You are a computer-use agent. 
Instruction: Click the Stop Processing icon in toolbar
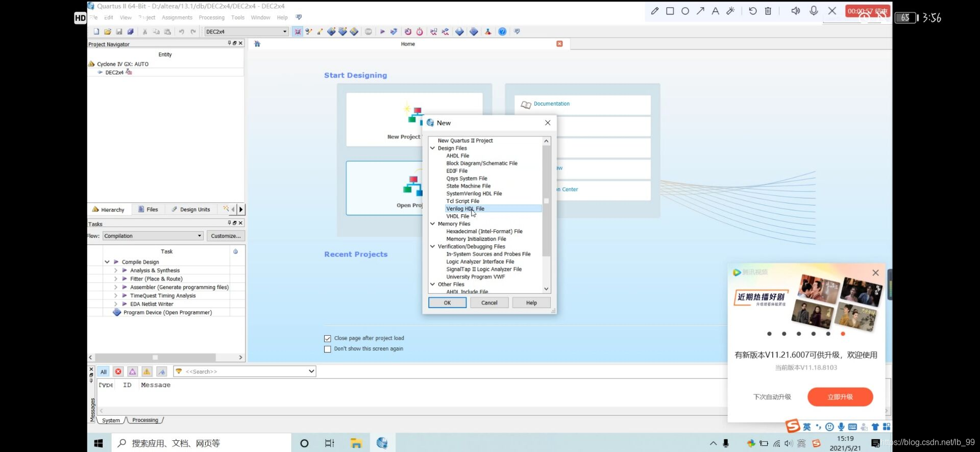pyautogui.click(x=369, y=32)
